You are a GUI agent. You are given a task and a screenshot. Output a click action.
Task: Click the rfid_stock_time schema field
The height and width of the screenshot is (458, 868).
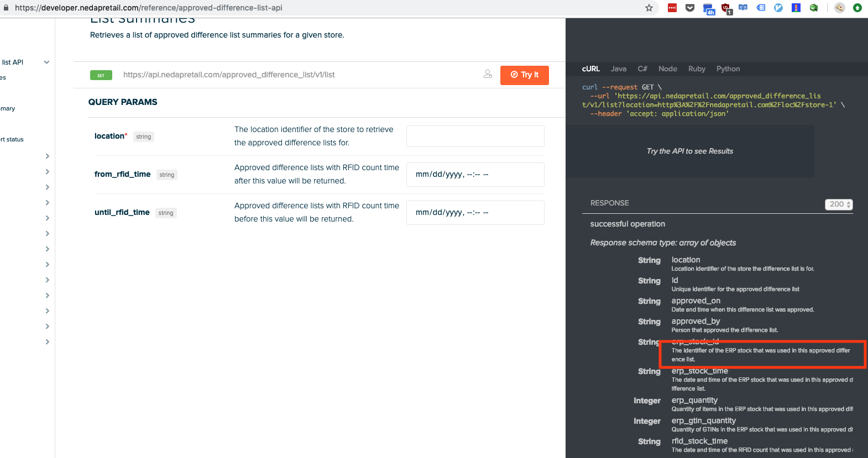coord(699,441)
